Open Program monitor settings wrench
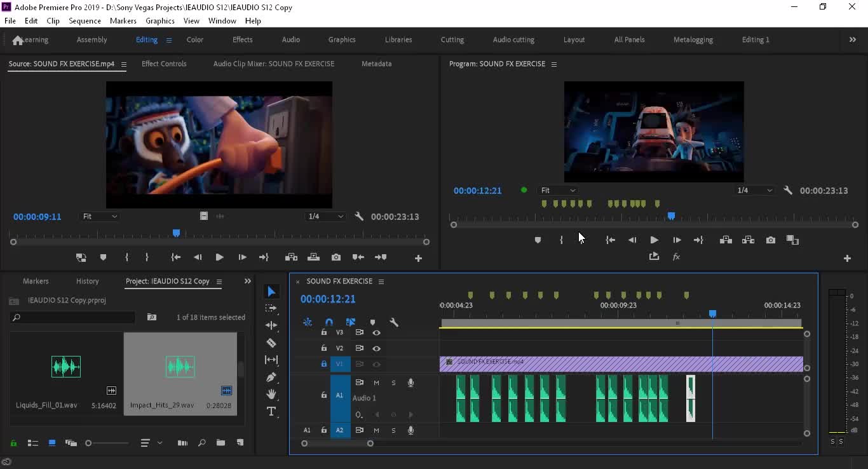This screenshot has height=469, width=868. tap(788, 191)
